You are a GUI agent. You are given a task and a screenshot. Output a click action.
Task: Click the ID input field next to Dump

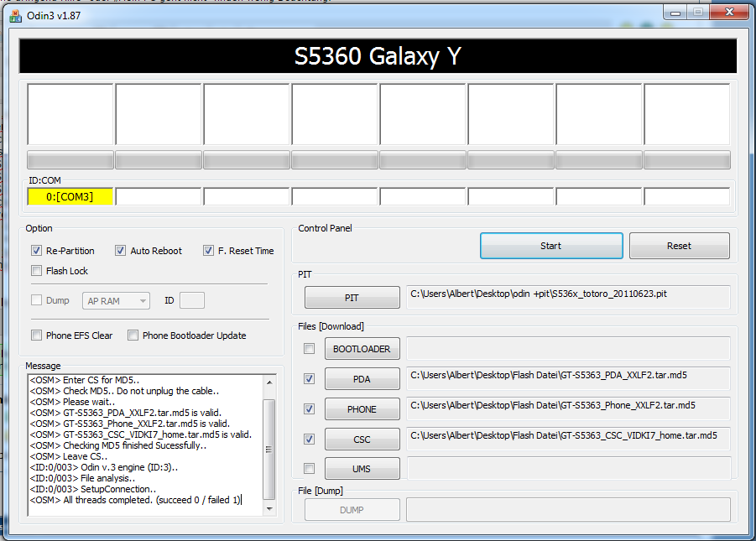tap(192, 300)
